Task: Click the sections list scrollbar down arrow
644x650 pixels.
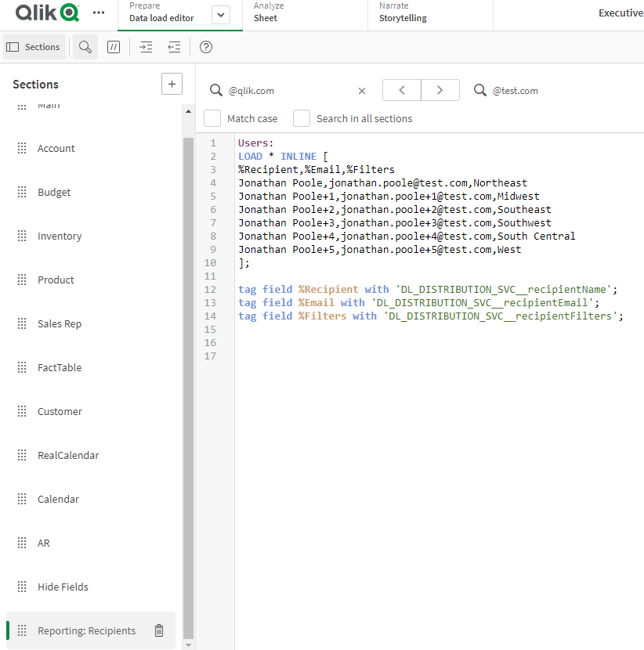Action: pyautogui.click(x=188, y=644)
